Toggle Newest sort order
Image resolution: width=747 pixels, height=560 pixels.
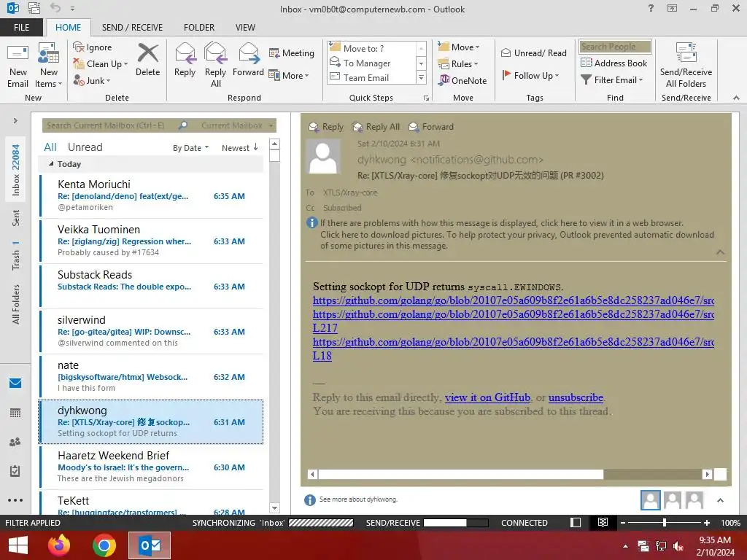(239, 147)
